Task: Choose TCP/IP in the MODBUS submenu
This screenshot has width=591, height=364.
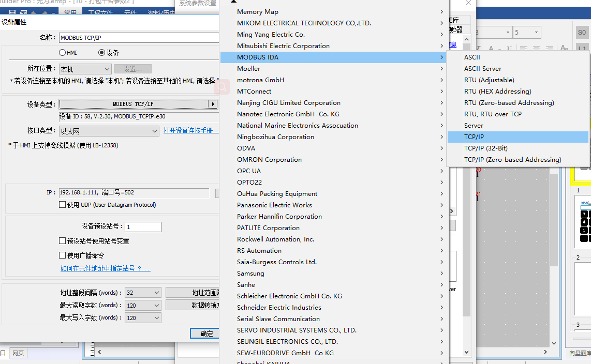Action: coord(518,137)
